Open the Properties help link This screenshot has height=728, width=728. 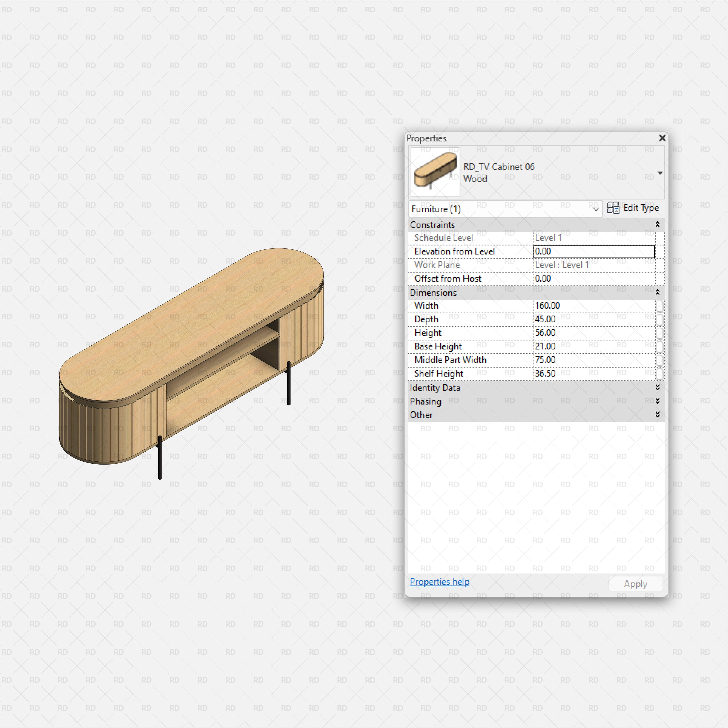[x=439, y=581]
